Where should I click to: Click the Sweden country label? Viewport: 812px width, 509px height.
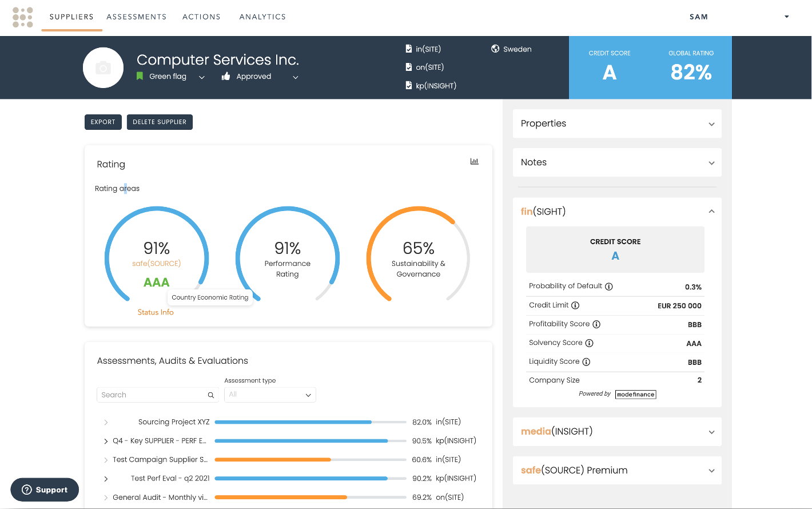pyautogui.click(x=518, y=49)
